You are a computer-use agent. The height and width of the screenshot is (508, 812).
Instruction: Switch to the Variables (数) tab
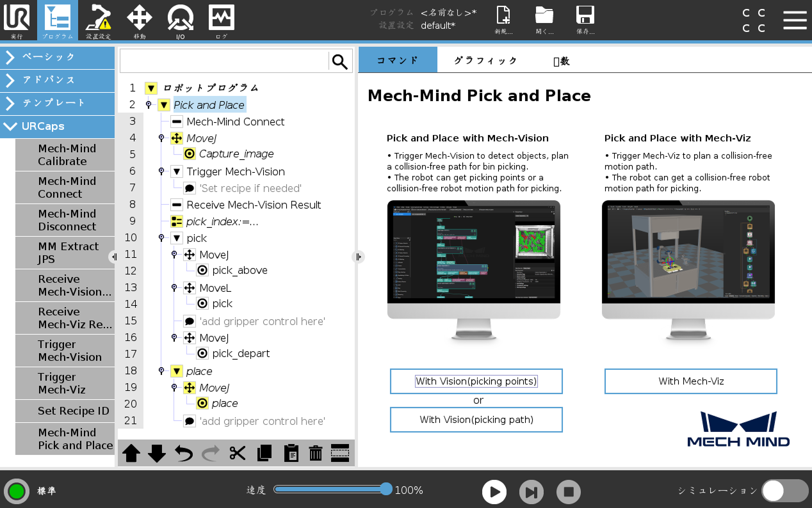(561, 61)
